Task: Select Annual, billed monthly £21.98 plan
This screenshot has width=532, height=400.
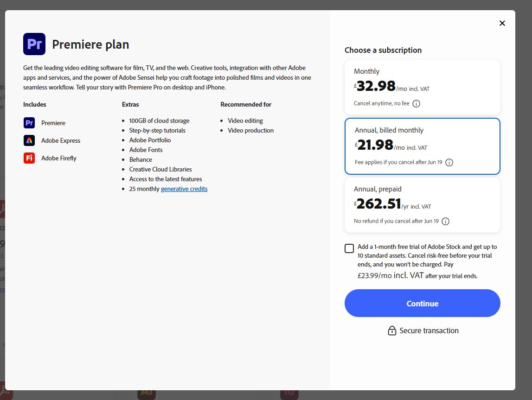Action: click(x=423, y=146)
